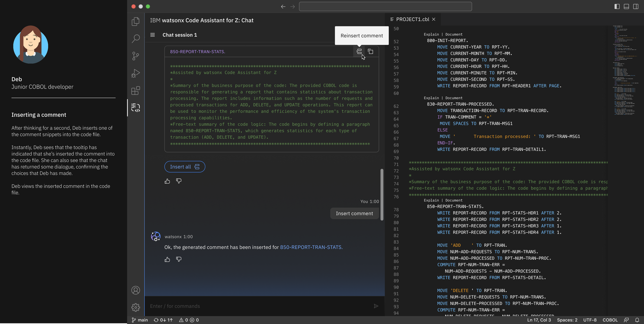The image size is (644, 324).
Task: Change 'Spaces: 2' indentation setting
Action: [x=567, y=320]
